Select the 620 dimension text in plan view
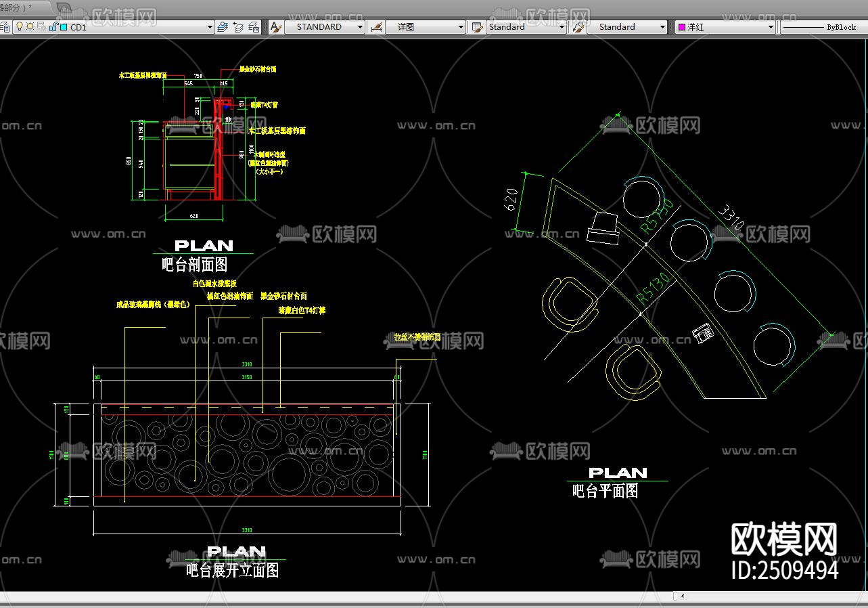868x608 pixels. [x=511, y=200]
